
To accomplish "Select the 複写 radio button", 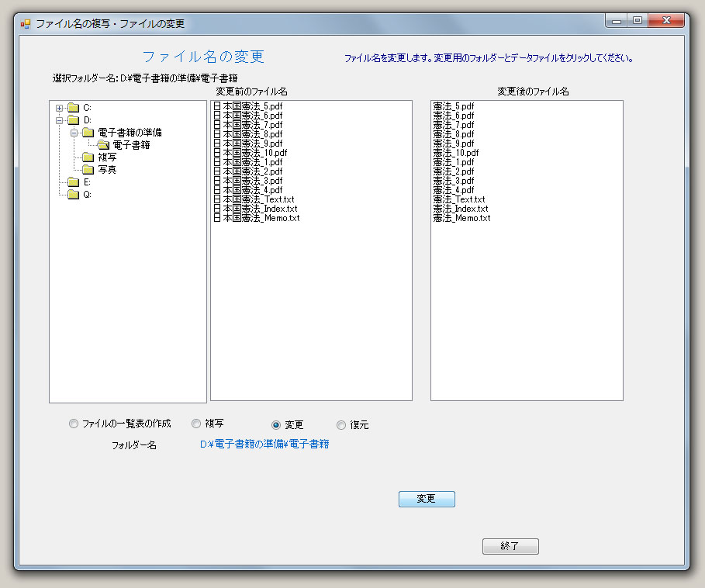I will click(x=196, y=424).
